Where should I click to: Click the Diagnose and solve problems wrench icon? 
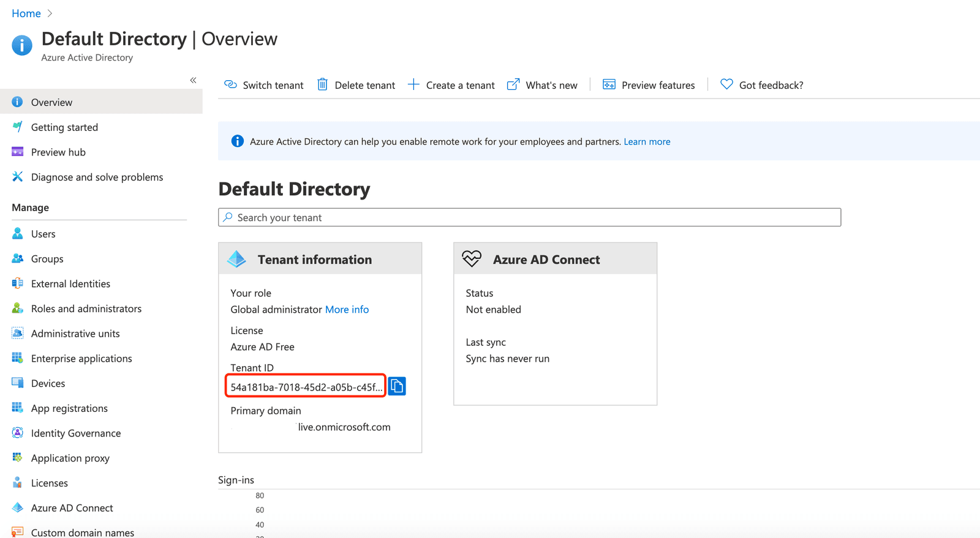click(x=17, y=176)
